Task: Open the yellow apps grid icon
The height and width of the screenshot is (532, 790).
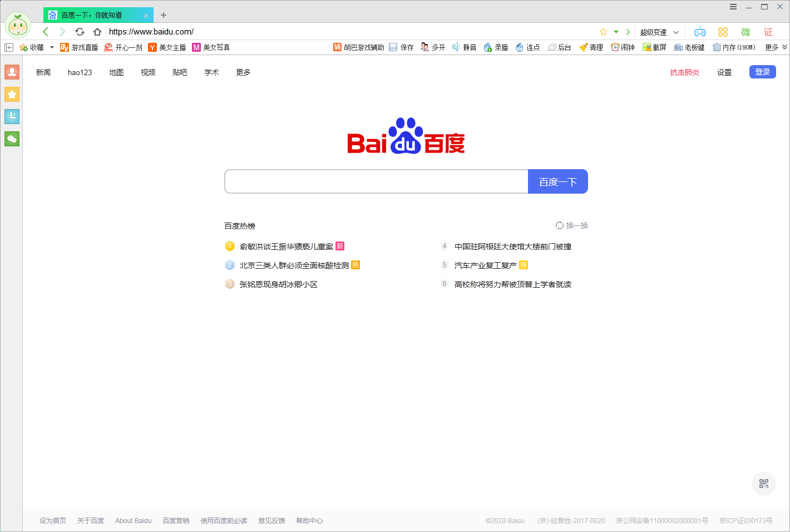Action: (x=723, y=32)
